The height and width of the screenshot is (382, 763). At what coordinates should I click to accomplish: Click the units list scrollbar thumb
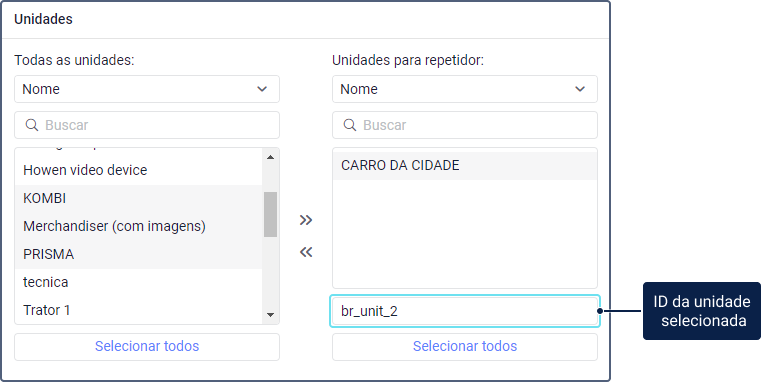[271, 215]
